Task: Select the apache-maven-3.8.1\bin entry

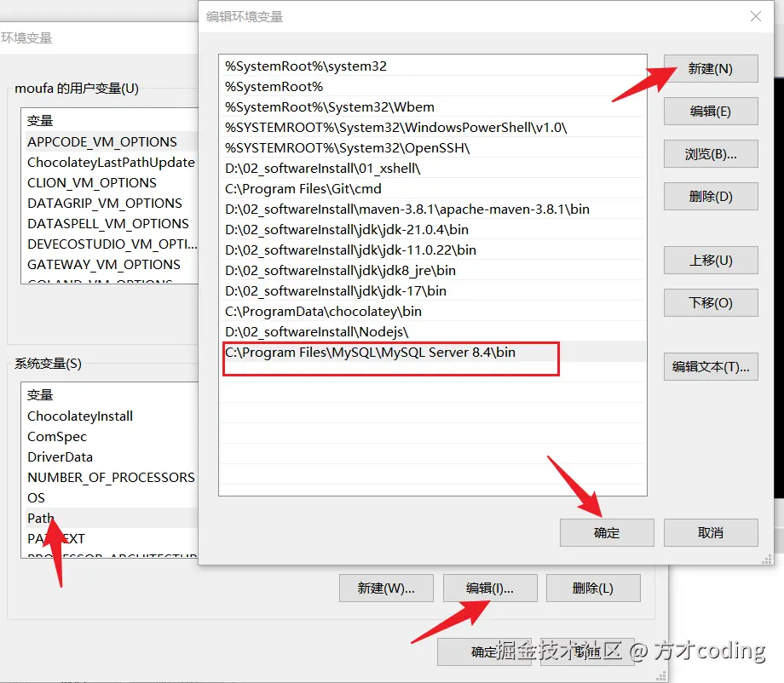Action: 433,209
